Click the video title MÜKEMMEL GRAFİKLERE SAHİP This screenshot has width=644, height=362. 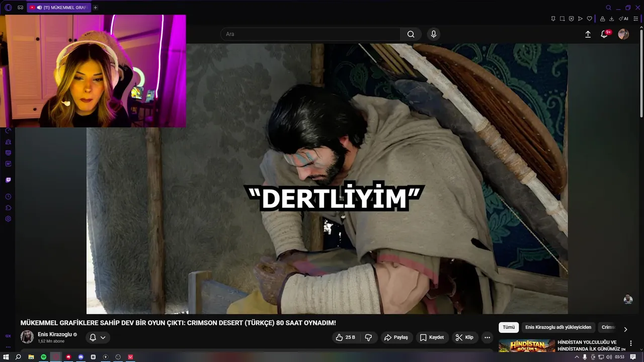click(x=178, y=323)
